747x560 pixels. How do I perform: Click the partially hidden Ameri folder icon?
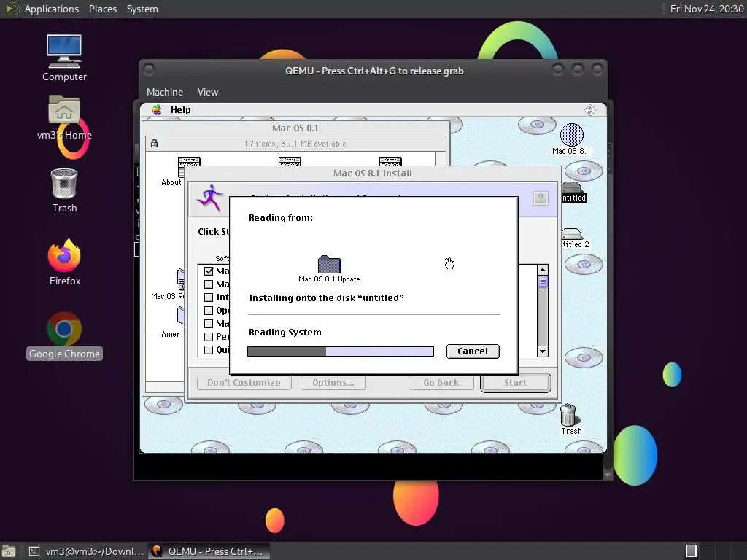[181, 316]
